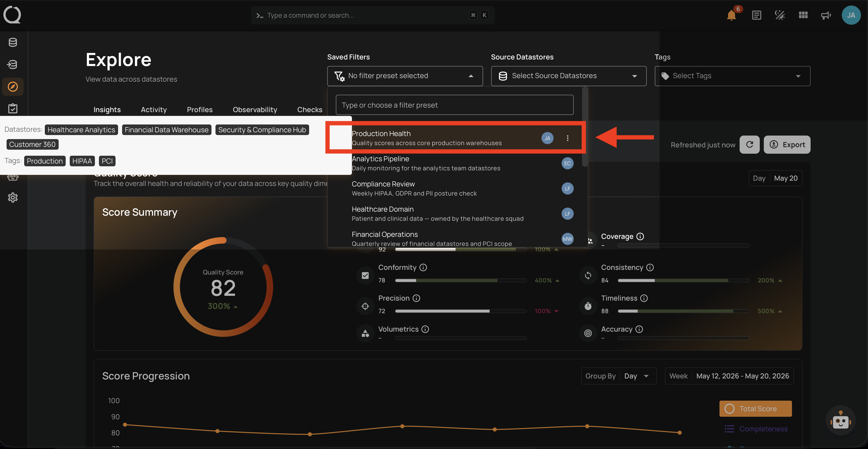The height and width of the screenshot is (449, 868).
Task: Open the Select Source Datastores dropdown
Action: (568, 76)
